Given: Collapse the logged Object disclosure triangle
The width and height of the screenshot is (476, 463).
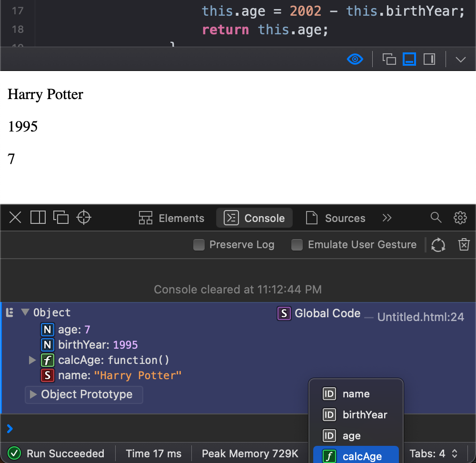Looking at the screenshot, I should click(25, 312).
